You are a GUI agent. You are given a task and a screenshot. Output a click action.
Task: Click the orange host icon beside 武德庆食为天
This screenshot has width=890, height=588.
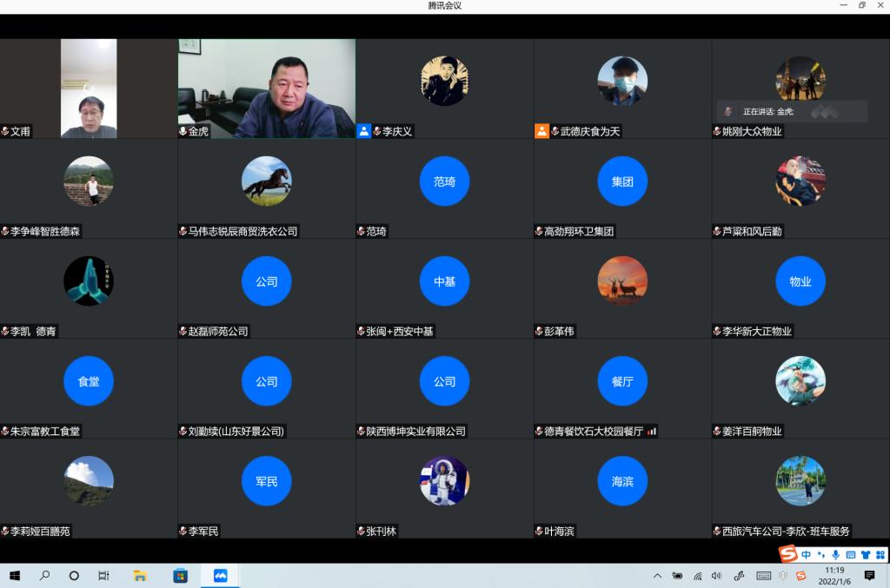[x=541, y=131]
